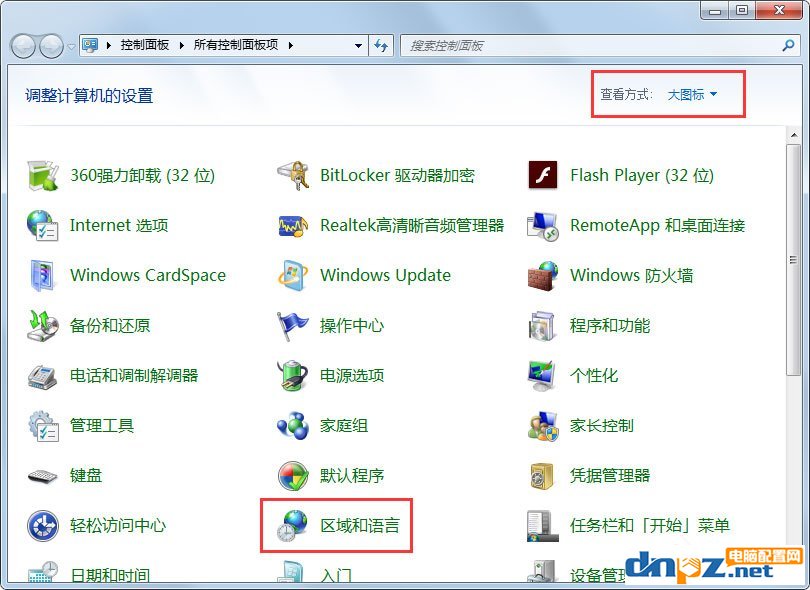810x590 pixels.
Task: Click the 所有控制面板项 breadcrumb
Action: 236,45
